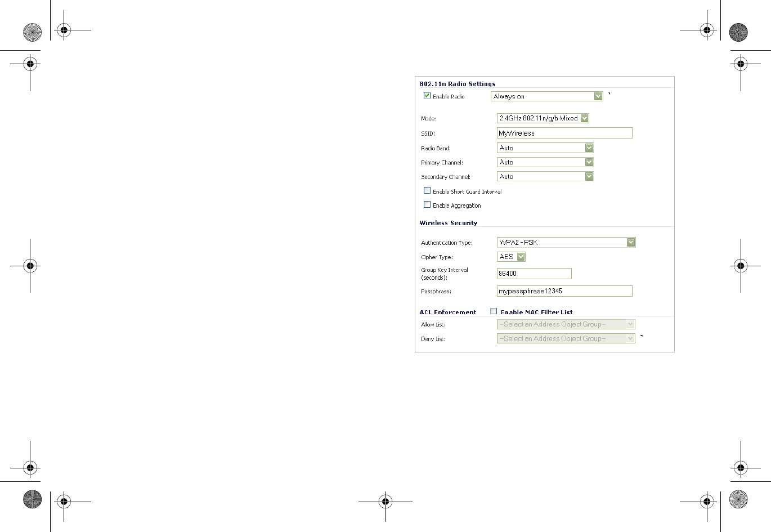Click the 802.11n Radio Settings heading
The height and width of the screenshot is (532, 771).
[x=458, y=84]
